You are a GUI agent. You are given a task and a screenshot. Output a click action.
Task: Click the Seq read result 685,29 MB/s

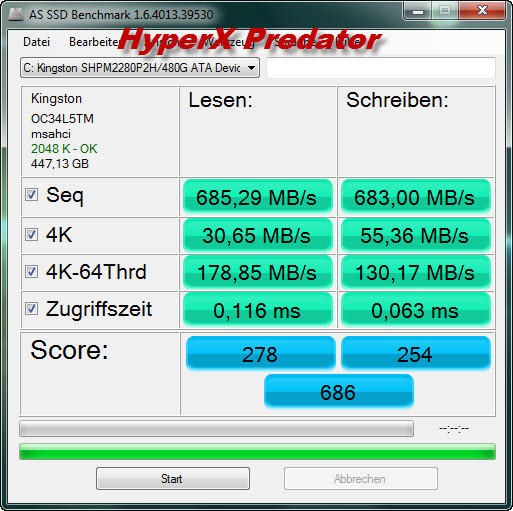click(257, 197)
